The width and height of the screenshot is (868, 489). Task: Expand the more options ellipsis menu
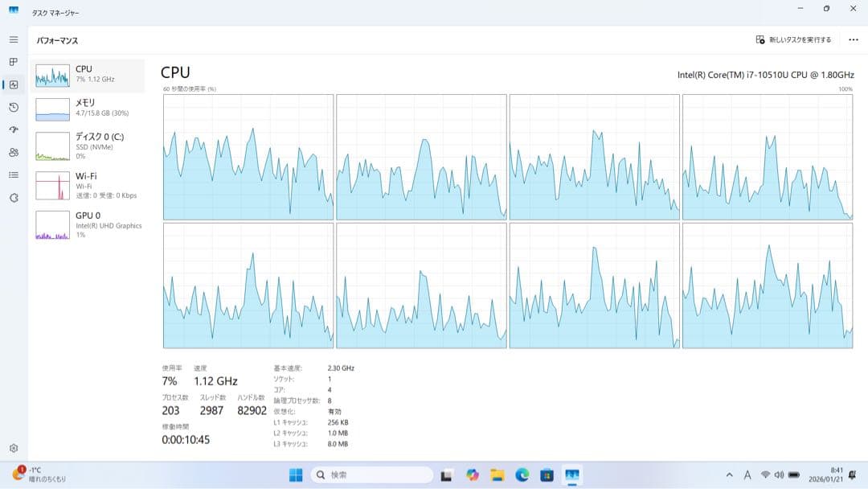click(x=854, y=39)
